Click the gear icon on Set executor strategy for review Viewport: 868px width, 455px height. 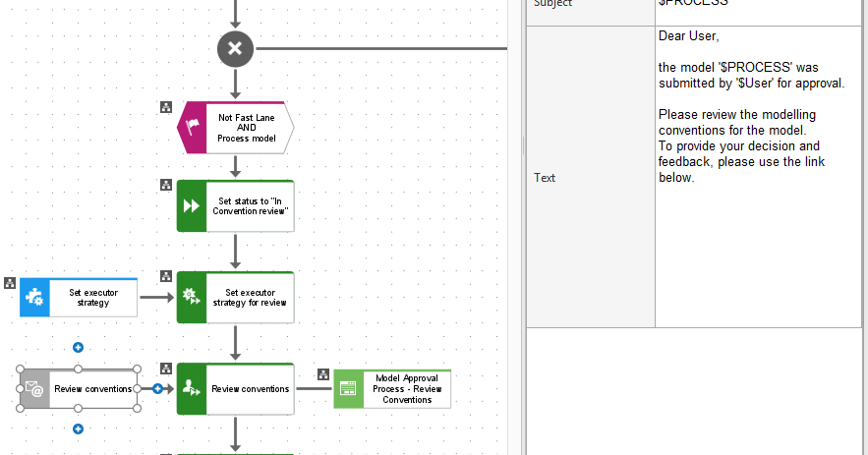[192, 297]
